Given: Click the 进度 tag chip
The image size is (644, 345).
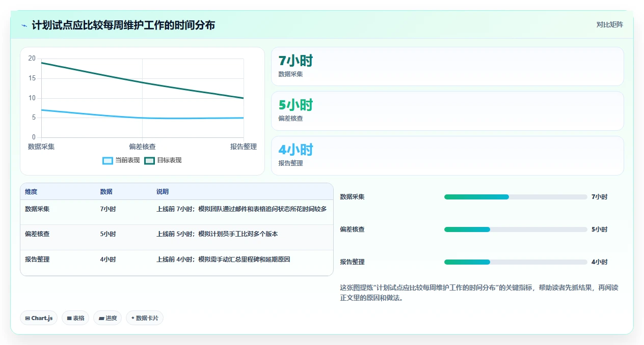Looking at the screenshot, I should pos(108,318).
